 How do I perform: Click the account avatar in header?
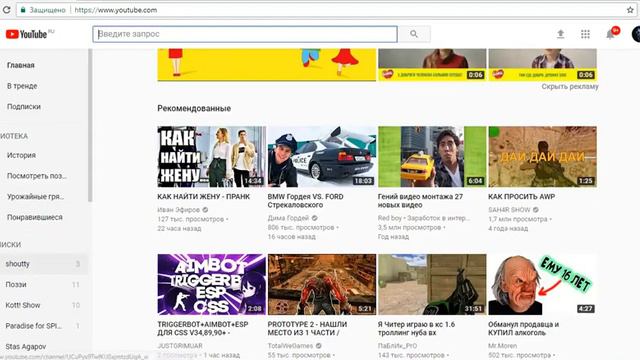click(636, 34)
